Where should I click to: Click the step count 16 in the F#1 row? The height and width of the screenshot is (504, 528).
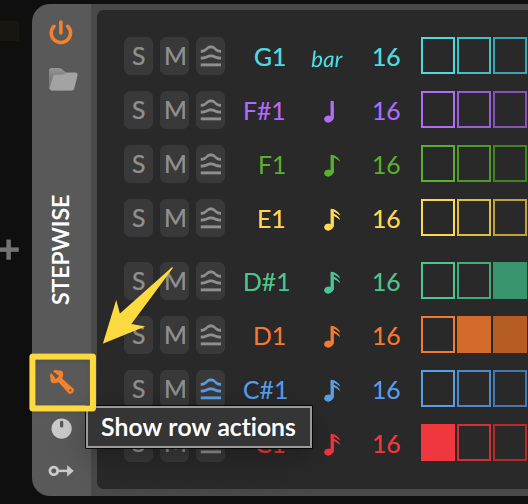click(387, 111)
